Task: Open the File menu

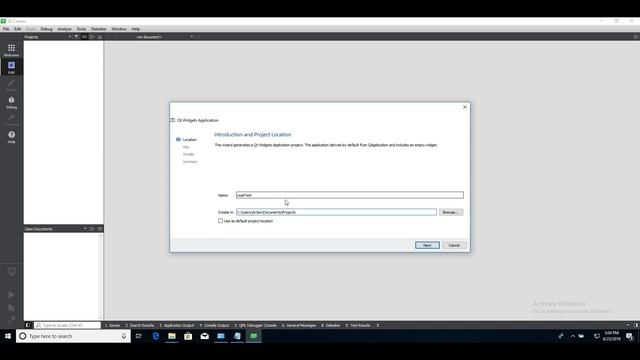Action: tap(6, 29)
